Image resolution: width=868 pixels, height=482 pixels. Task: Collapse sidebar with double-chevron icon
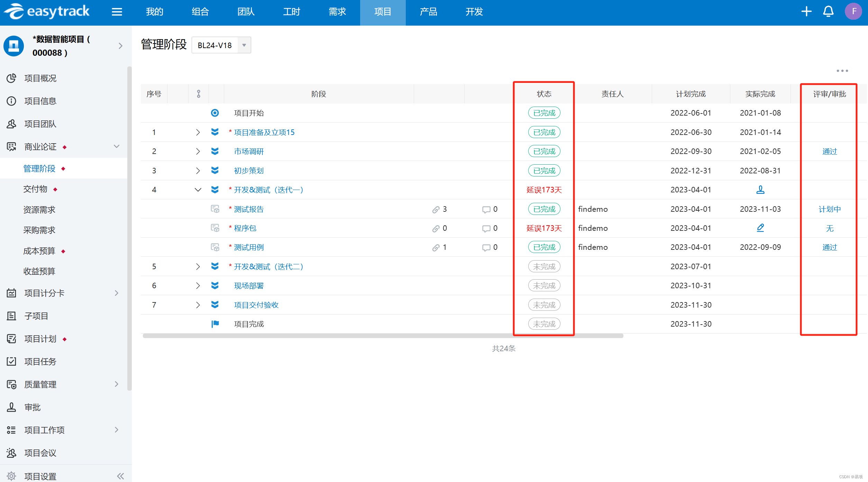point(120,476)
